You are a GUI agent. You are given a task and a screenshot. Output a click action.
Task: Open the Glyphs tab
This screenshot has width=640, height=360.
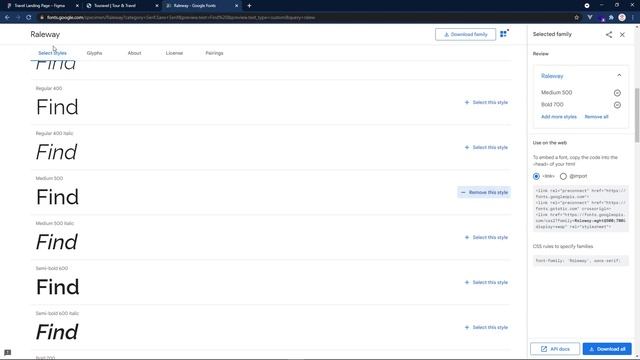(x=94, y=53)
